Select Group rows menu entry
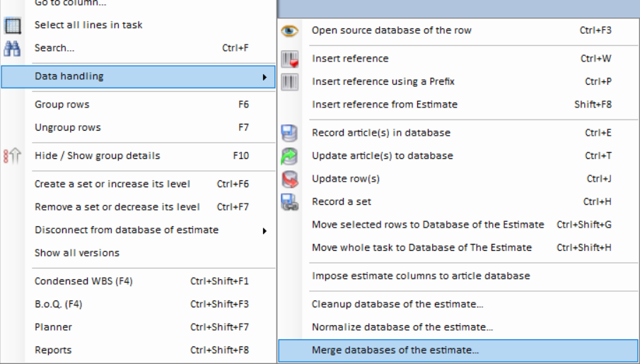This screenshot has height=364, width=640. point(62,105)
